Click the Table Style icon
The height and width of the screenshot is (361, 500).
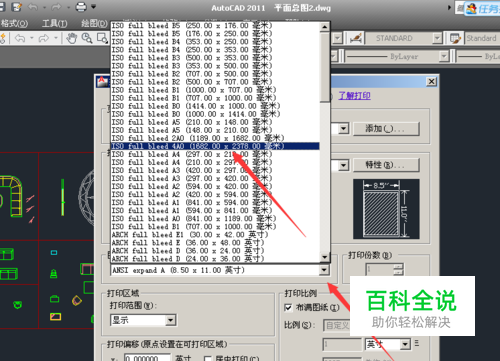pyautogui.click(x=455, y=38)
